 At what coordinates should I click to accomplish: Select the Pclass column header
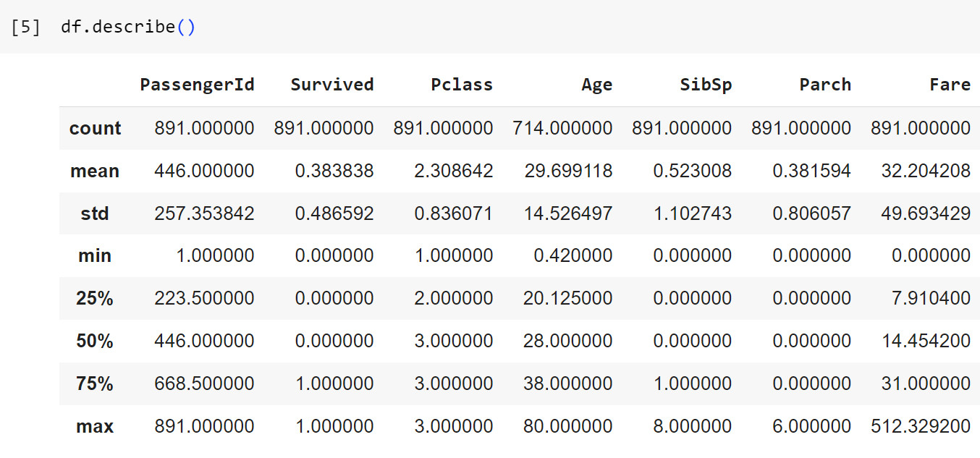click(461, 85)
